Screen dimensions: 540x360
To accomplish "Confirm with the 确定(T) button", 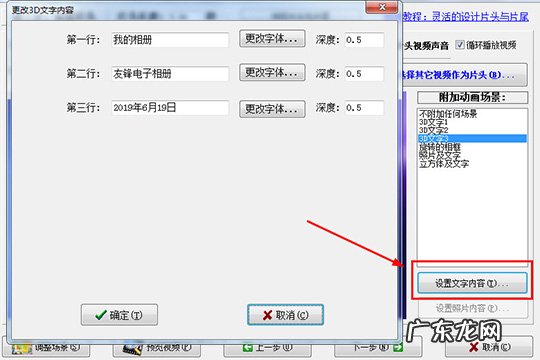I will (x=119, y=315).
